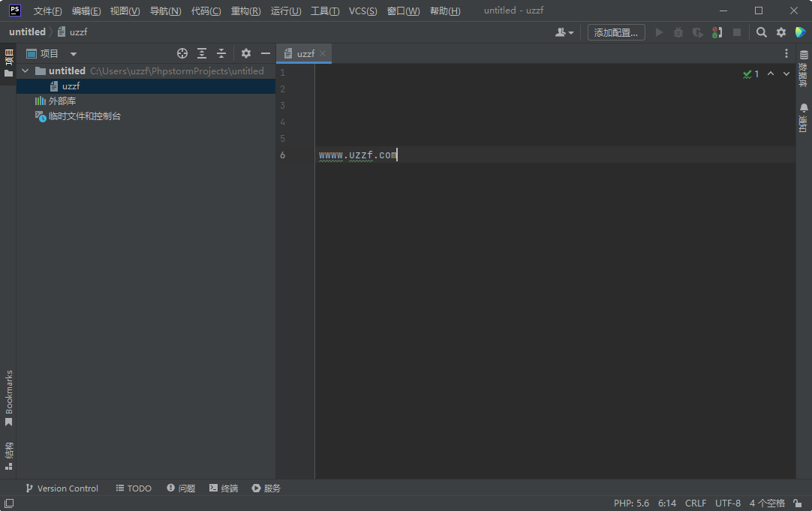Click the green Run play icon
This screenshot has height=511, width=812.
(659, 32)
